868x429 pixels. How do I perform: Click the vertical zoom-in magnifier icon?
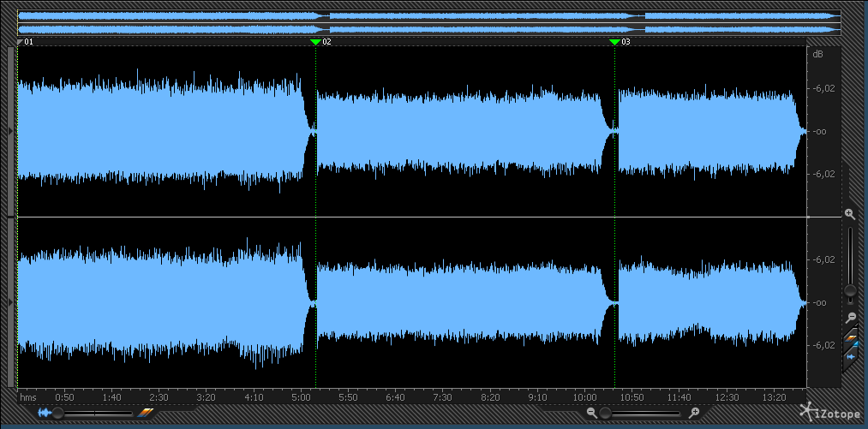(x=849, y=213)
